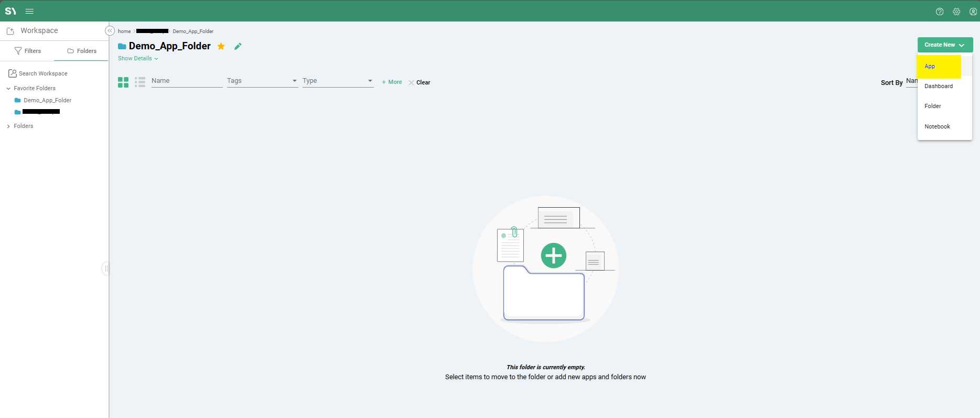Image resolution: width=980 pixels, height=418 pixels.
Task: Switch to the Filters tab
Action: (x=28, y=51)
